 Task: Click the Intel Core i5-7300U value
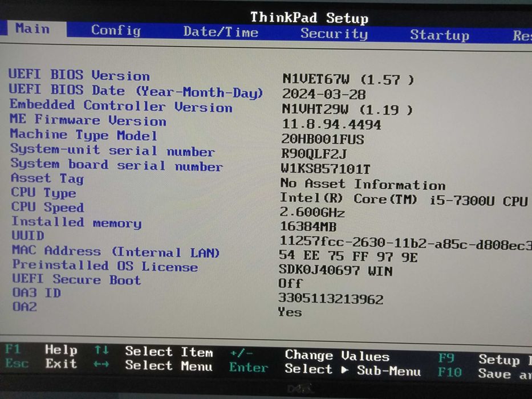click(404, 199)
